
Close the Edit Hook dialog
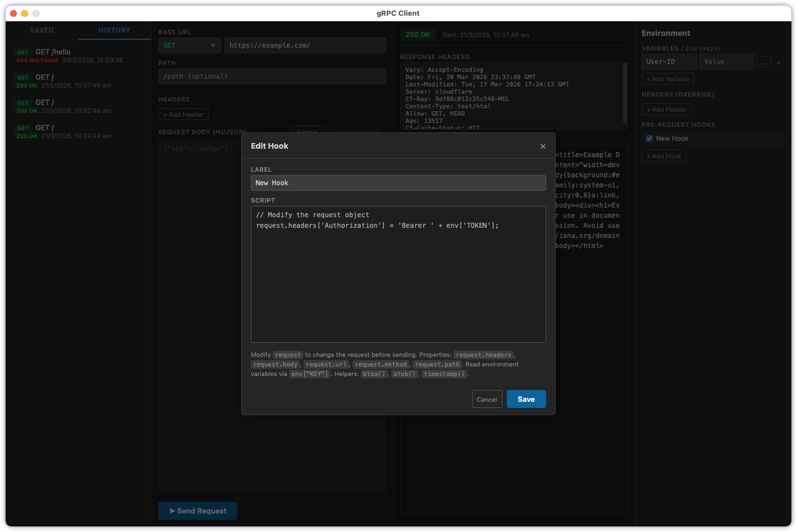point(543,146)
